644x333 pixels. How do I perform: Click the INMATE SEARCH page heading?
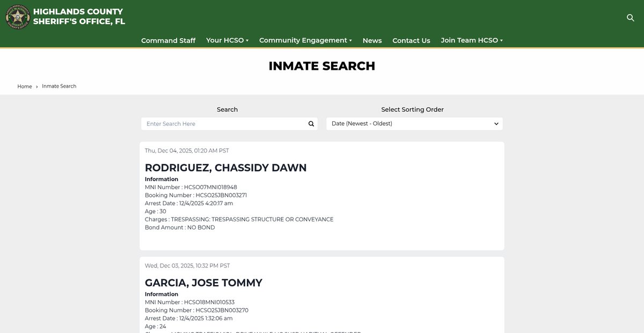(322, 66)
